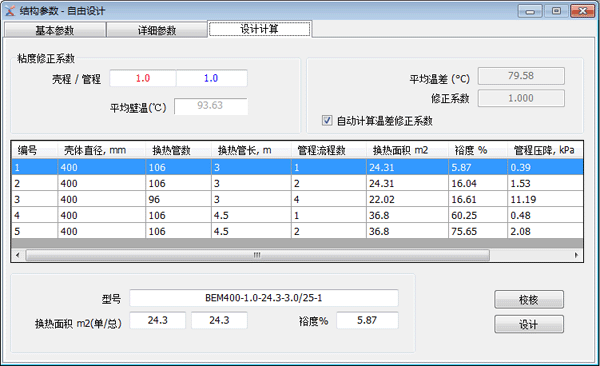The image size is (600, 366).
Task: Click the application icon in the title bar
Action: pos(10,11)
